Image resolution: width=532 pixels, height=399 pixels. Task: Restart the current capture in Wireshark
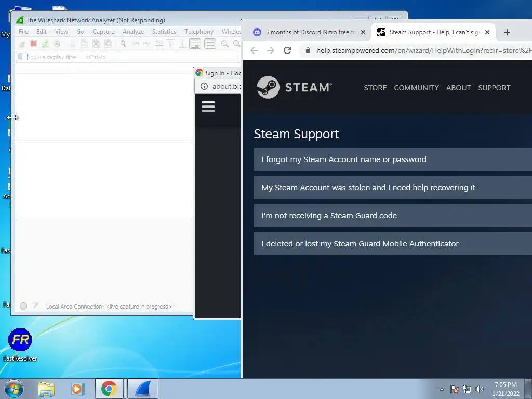coord(45,44)
